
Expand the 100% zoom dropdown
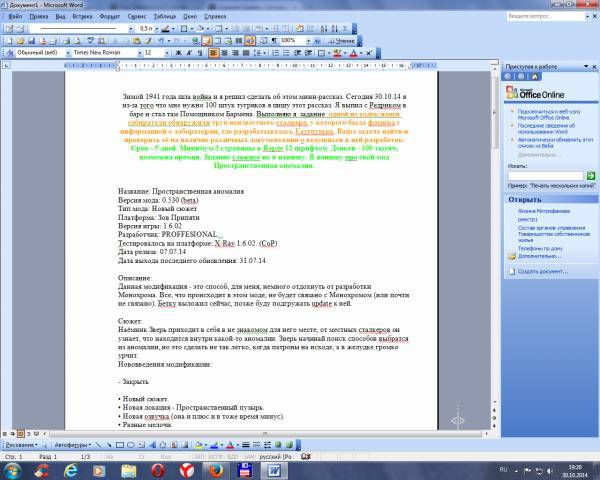coord(306,40)
